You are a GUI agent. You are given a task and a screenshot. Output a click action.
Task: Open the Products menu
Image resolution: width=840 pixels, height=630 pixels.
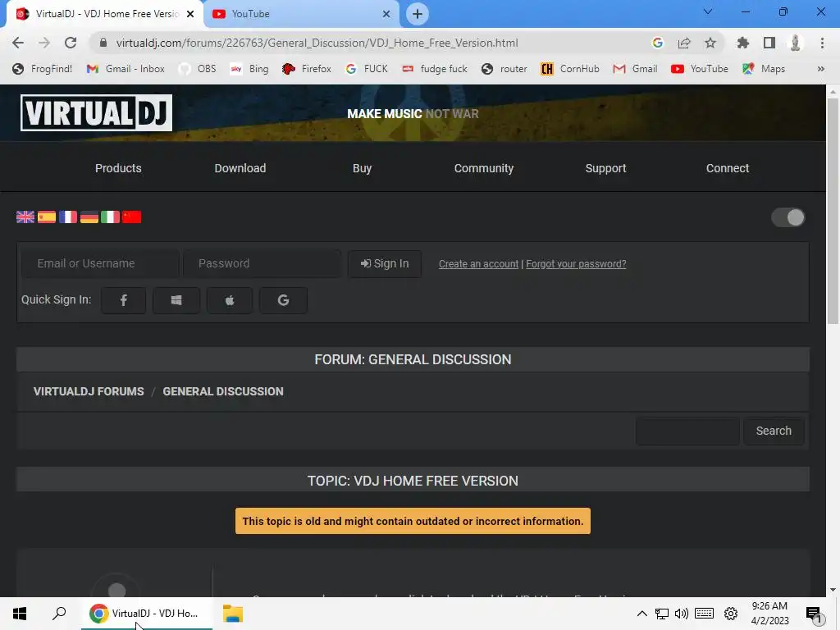pos(118,168)
